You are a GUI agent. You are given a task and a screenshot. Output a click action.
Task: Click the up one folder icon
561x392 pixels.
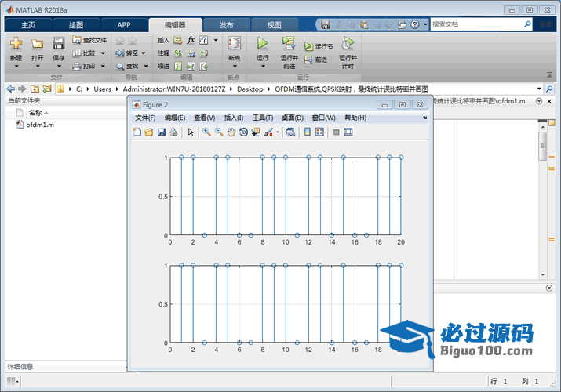point(35,89)
